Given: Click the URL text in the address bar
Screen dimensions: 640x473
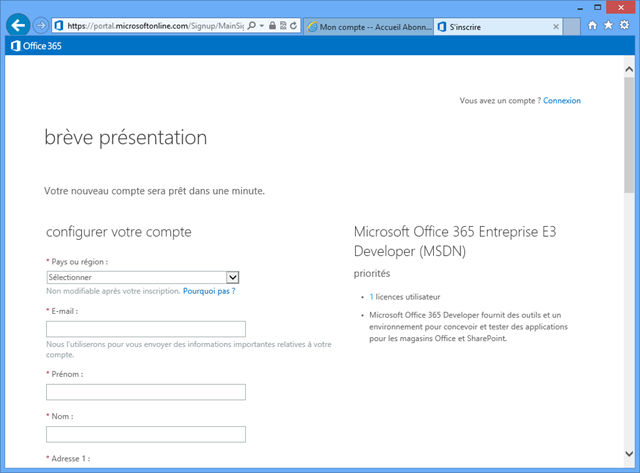Looking at the screenshot, I should point(155,26).
